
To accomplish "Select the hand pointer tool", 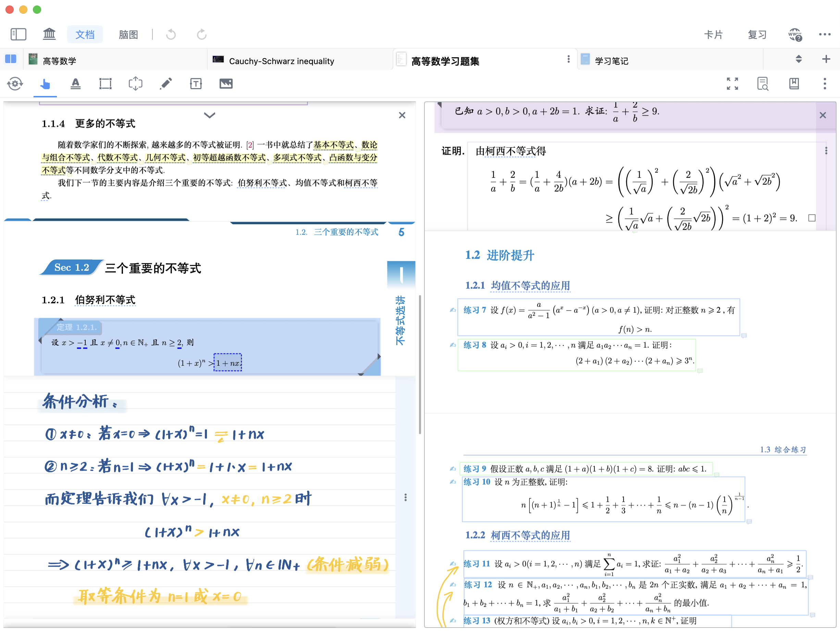I will (x=45, y=84).
